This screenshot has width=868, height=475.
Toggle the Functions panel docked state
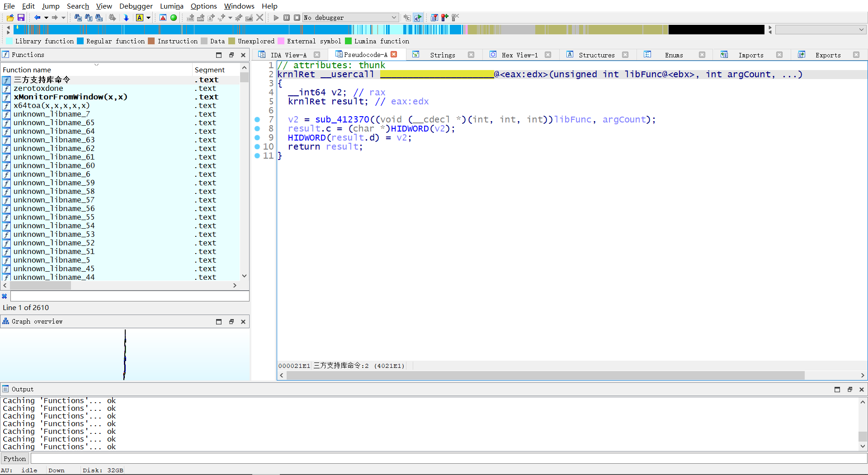tap(232, 55)
